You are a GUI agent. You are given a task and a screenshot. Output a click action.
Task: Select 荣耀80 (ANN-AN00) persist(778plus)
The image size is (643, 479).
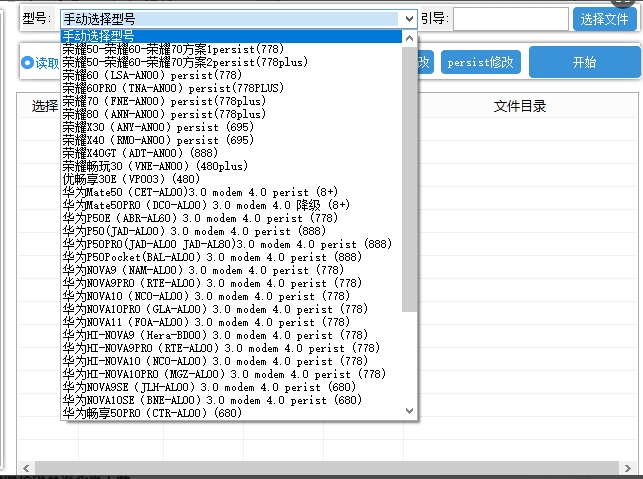point(231,114)
